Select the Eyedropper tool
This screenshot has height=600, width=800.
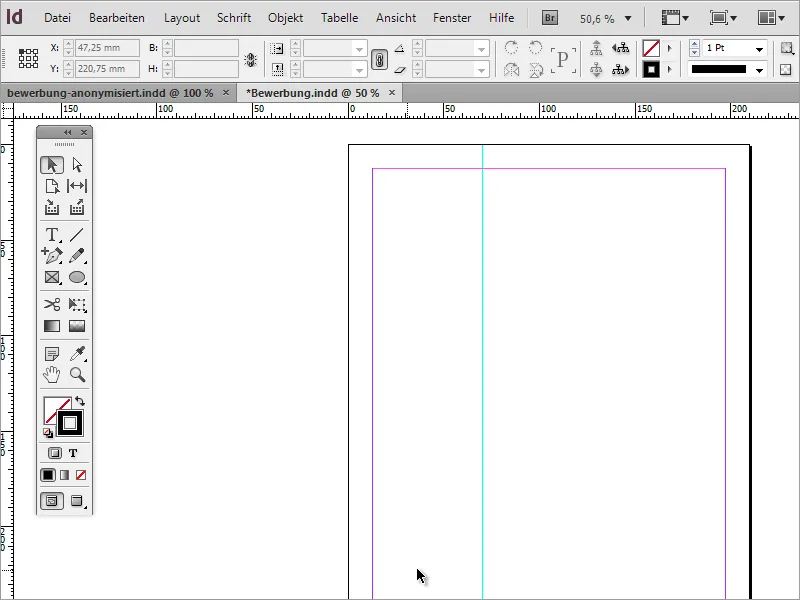tap(77, 353)
